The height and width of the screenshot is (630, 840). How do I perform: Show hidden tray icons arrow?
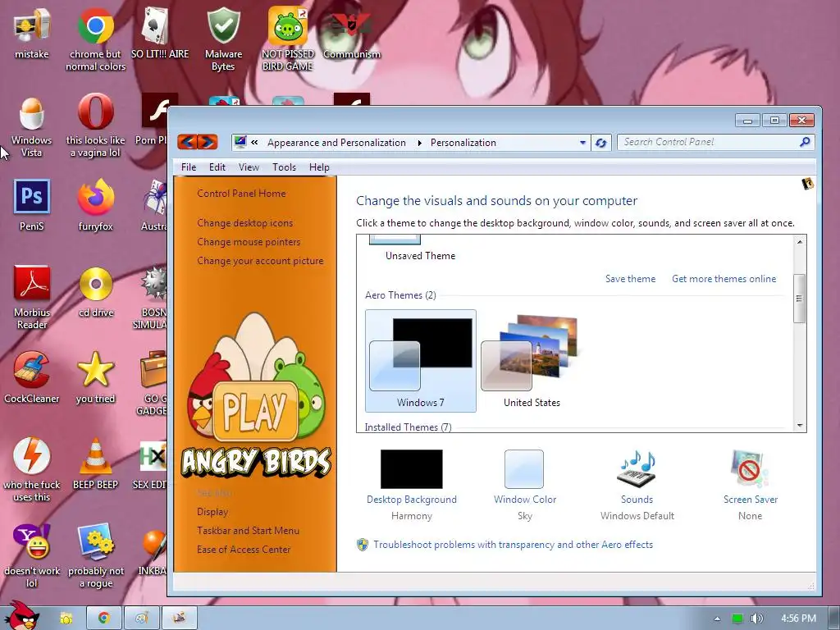(x=717, y=619)
